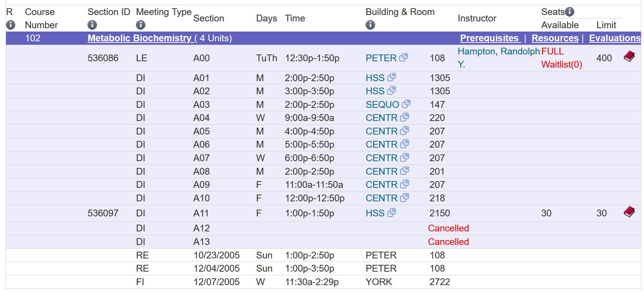Viewport: 644px width, 293px height.
Task: Open the Metabolic Biochemistry course link
Action: (141, 38)
